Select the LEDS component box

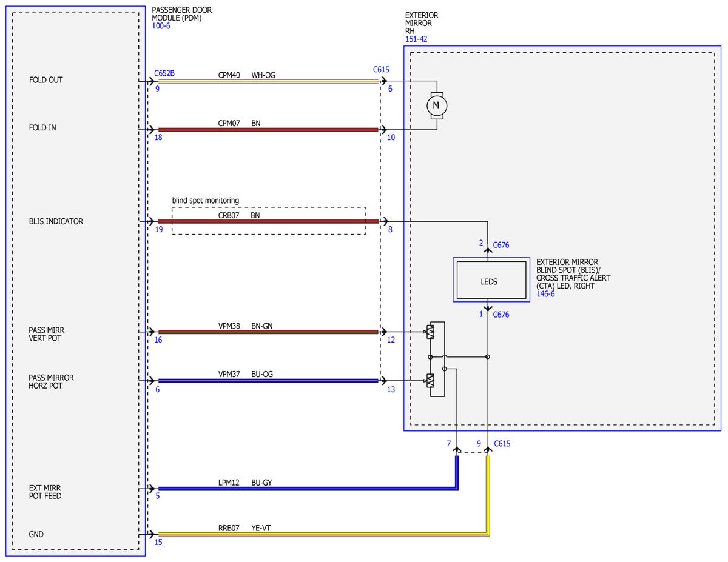point(491,280)
